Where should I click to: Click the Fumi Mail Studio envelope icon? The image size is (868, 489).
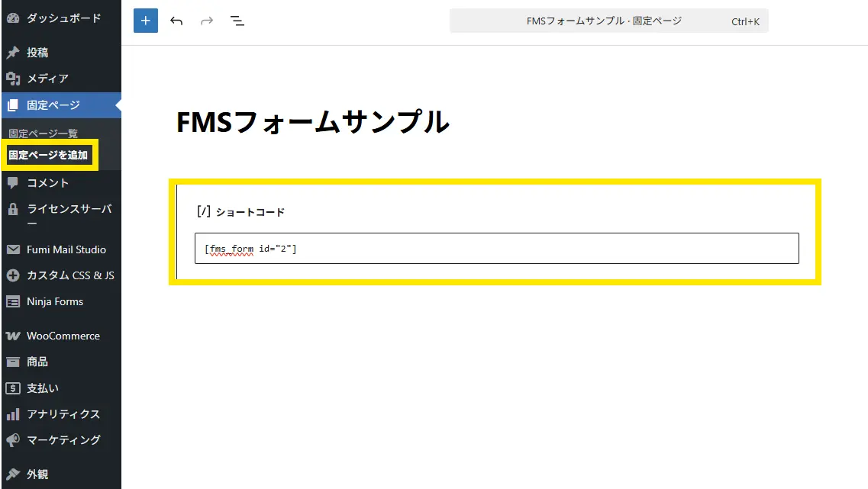[x=13, y=249]
